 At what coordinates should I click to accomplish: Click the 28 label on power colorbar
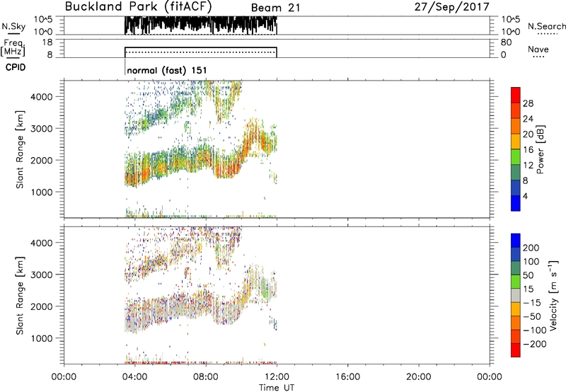[x=528, y=103]
